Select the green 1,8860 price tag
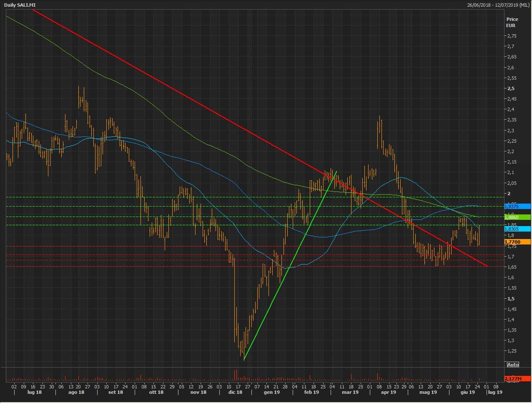 click(517, 217)
